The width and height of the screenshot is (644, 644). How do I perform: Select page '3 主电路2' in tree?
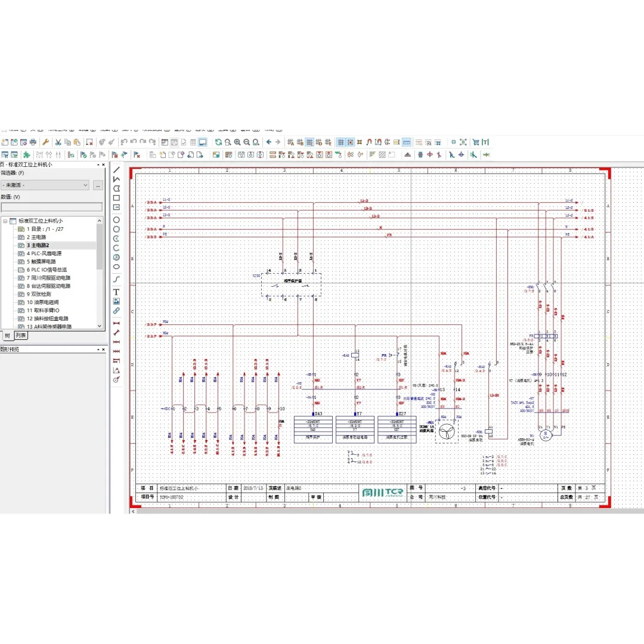(x=38, y=245)
